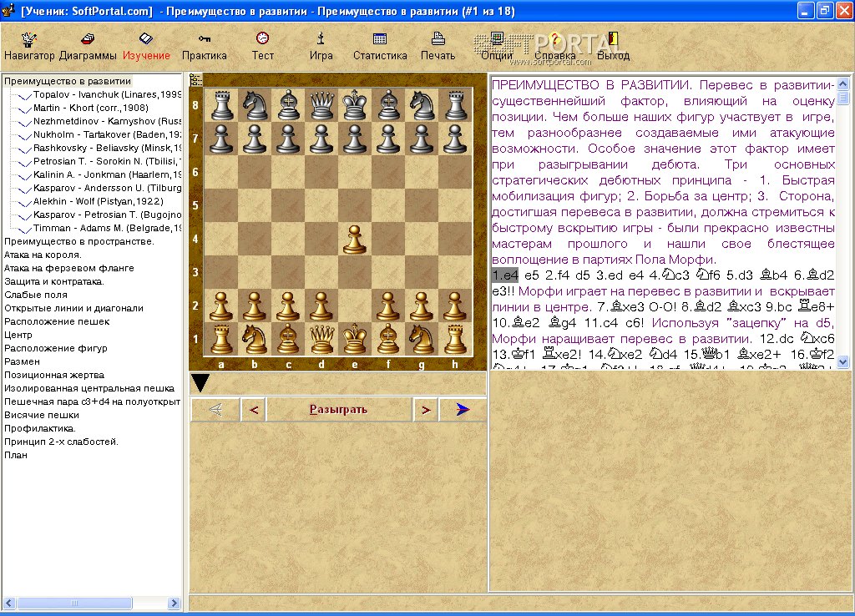Select the black knight on b8
855x616 pixels.
click(x=254, y=104)
